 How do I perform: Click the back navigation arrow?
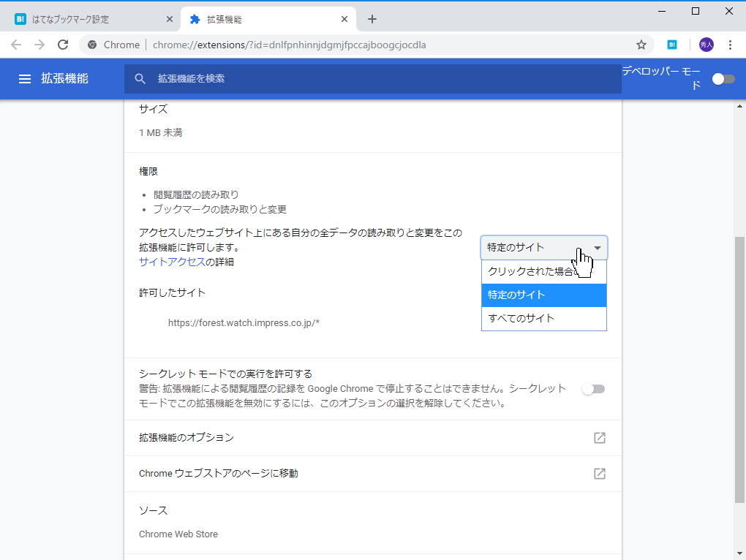(x=16, y=45)
